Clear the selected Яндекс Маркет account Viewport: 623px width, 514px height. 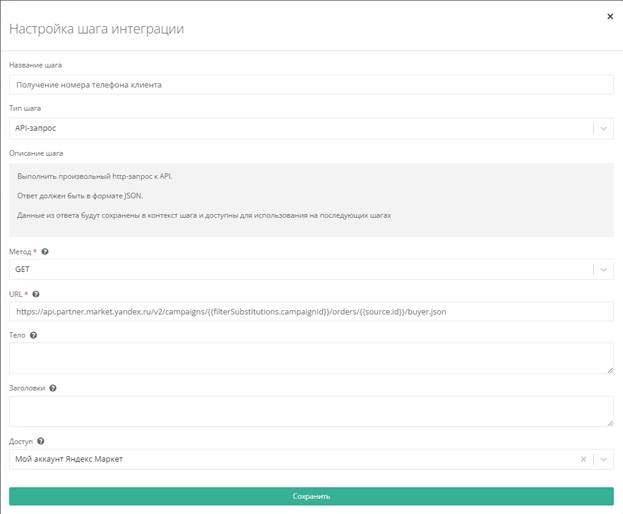(583, 459)
